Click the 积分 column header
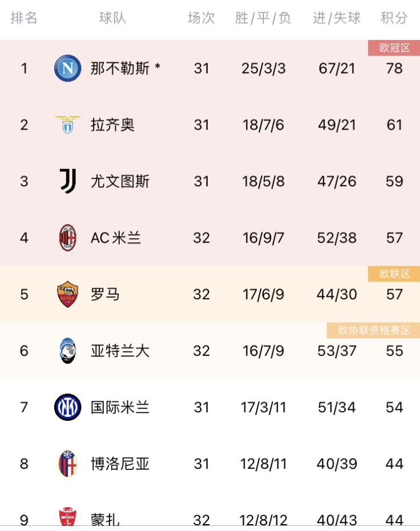 point(394,18)
